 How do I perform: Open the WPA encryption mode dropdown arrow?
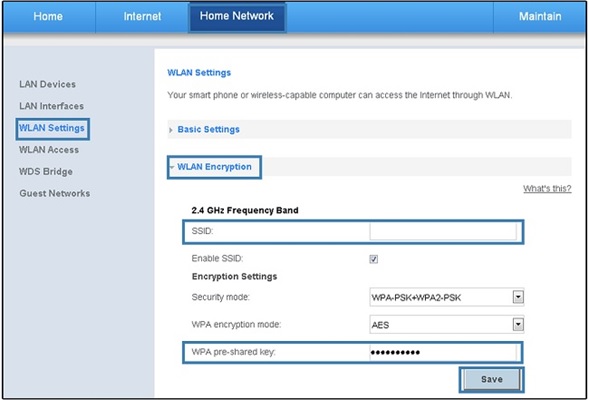[x=518, y=324]
